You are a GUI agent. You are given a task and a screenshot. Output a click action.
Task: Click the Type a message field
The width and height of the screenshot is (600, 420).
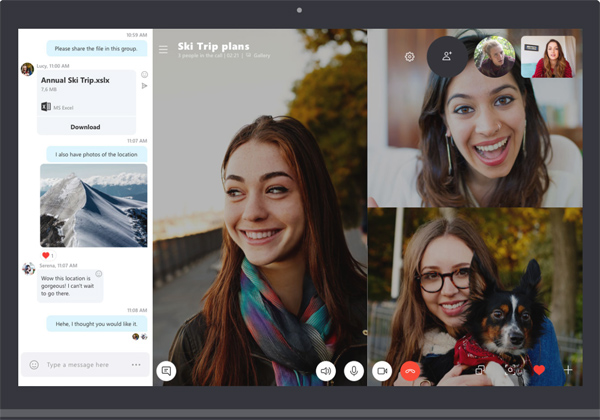[x=85, y=365]
